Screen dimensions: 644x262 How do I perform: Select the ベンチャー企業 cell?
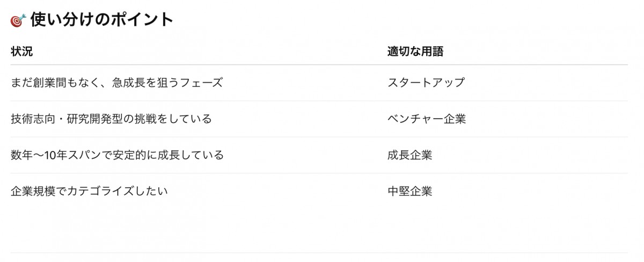click(x=427, y=119)
